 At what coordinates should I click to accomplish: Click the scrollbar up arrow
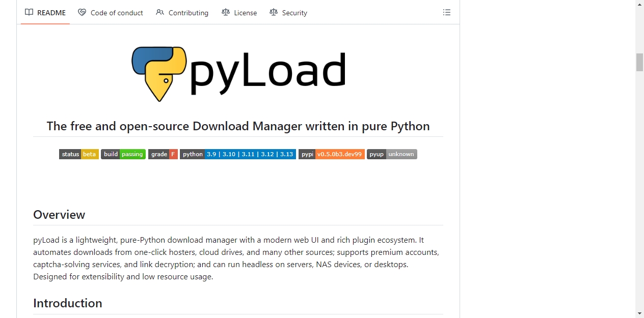coord(639,5)
